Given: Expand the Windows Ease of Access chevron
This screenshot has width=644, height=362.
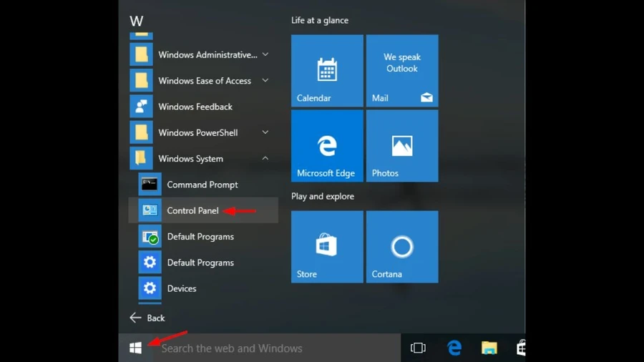Looking at the screenshot, I should tap(265, 80).
